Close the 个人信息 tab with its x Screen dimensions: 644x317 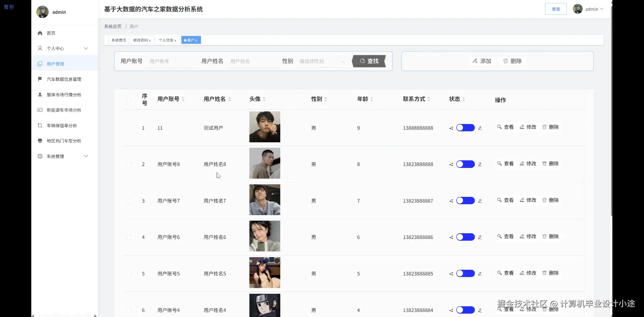tap(175, 40)
